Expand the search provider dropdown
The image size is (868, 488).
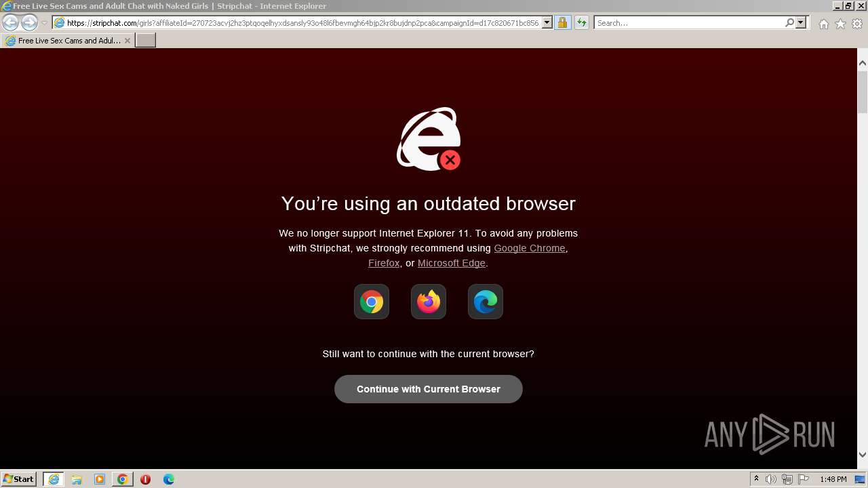[x=801, y=22]
